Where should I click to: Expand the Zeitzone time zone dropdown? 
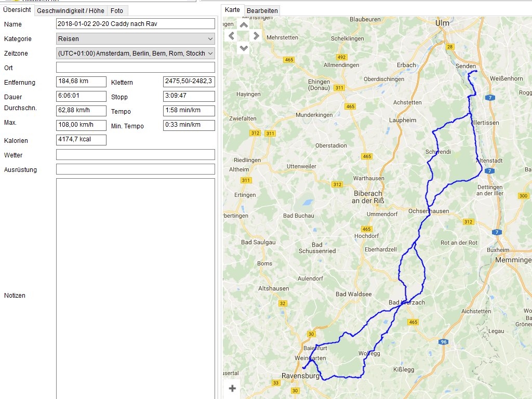click(x=135, y=54)
